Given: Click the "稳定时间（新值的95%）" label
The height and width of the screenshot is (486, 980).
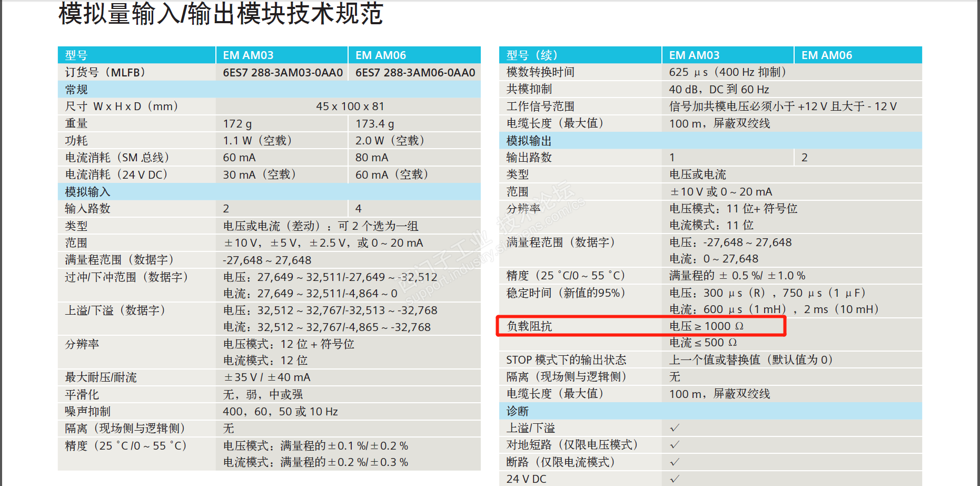Looking at the screenshot, I should pyautogui.click(x=566, y=293).
